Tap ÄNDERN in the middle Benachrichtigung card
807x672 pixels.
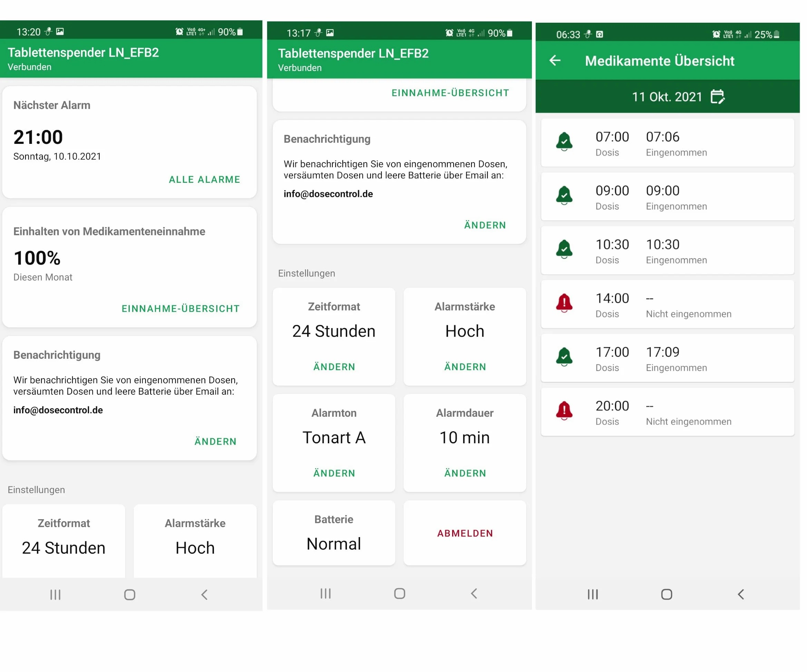(x=485, y=225)
